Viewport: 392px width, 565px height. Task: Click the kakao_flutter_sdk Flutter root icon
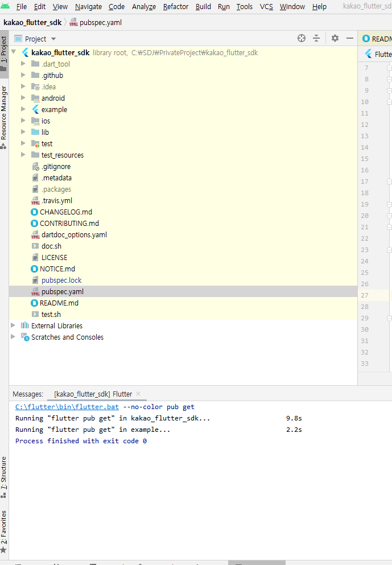pos(25,52)
